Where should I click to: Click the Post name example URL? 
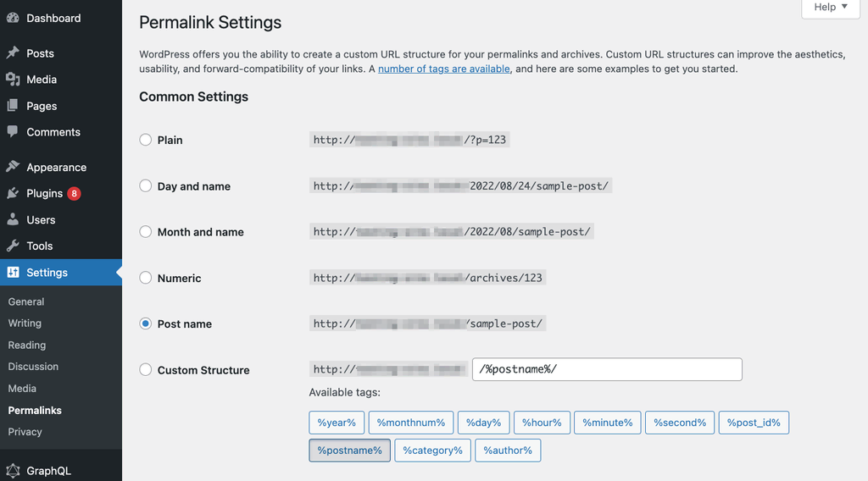(x=428, y=323)
